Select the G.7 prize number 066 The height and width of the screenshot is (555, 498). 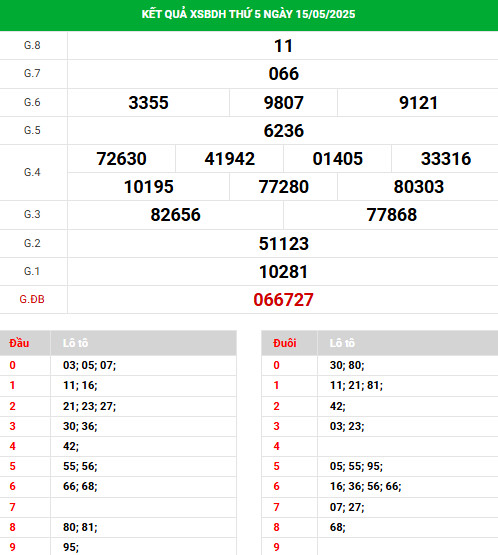point(284,74)
